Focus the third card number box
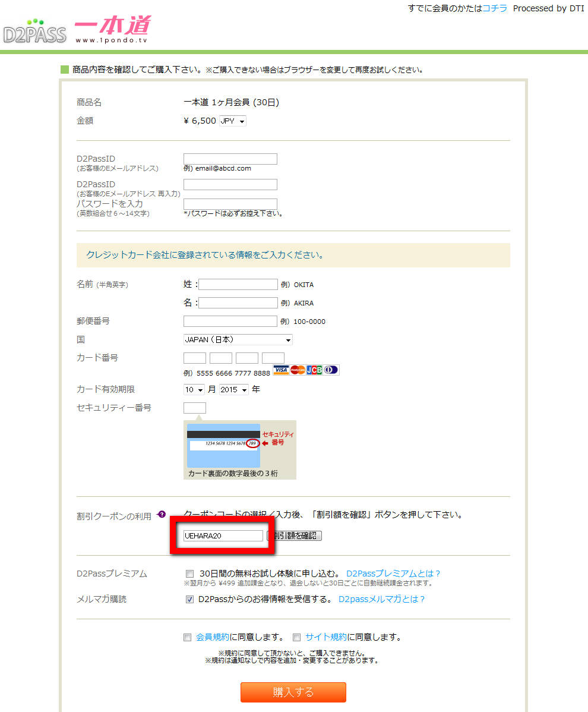This screenshot has width=588, height=712. 247,358
